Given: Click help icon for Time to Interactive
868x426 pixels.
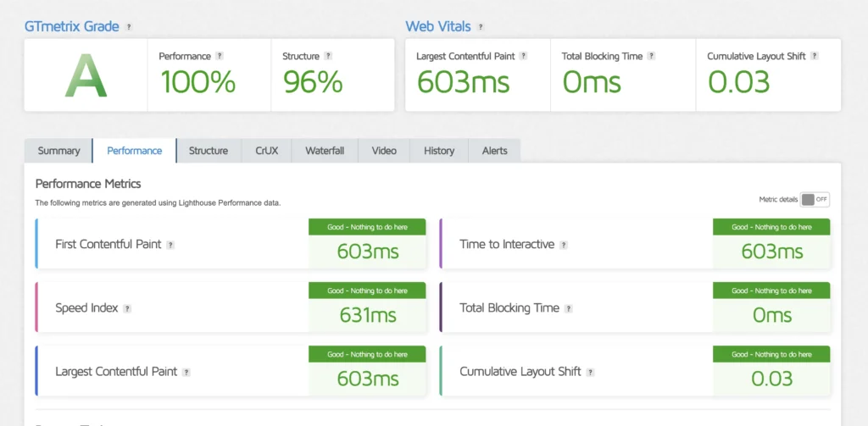Looking at the screenshot, I should 564,245.
